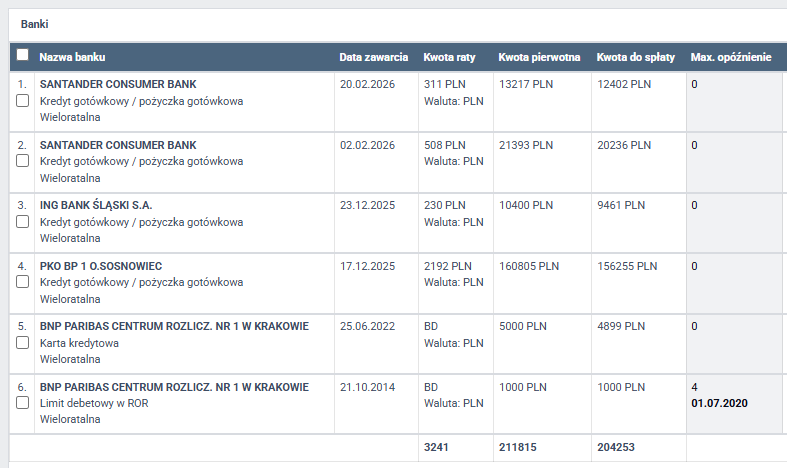Click the Banki section title
The height and width of the screenshot is (468, 787).
[x=35, y=24]
